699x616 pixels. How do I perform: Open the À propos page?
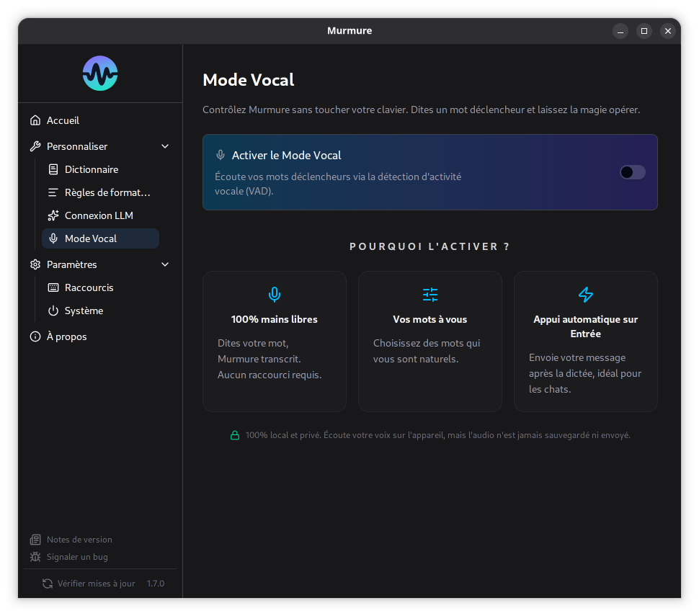point(66,336)
